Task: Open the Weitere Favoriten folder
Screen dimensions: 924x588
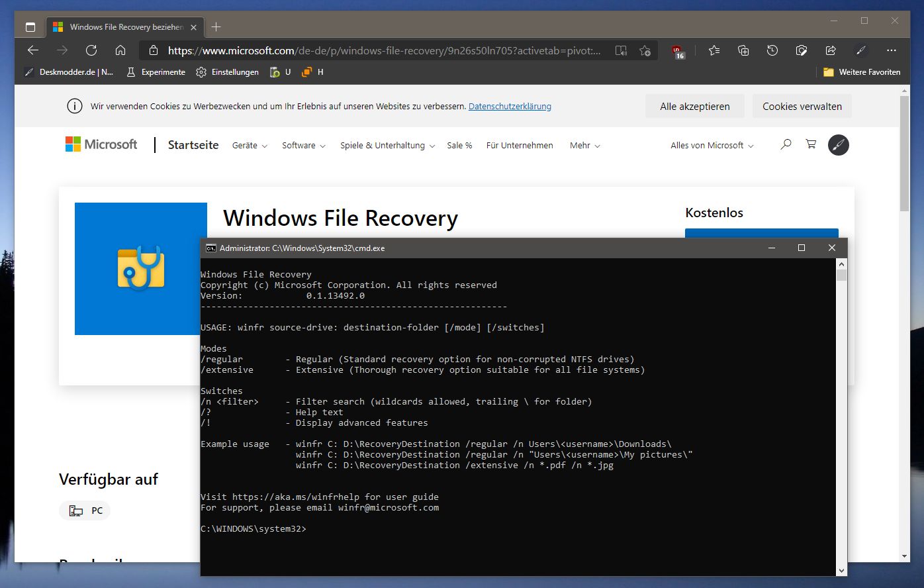Action: 861,72
